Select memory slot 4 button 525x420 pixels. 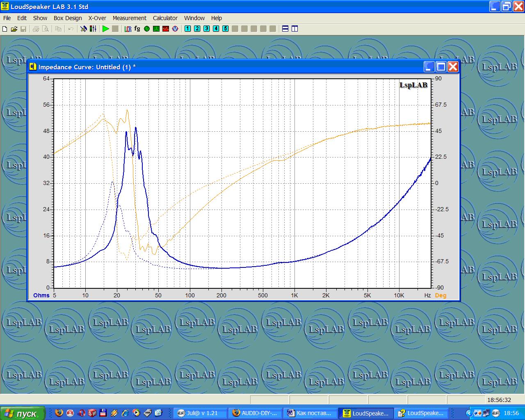coord(216,29)
